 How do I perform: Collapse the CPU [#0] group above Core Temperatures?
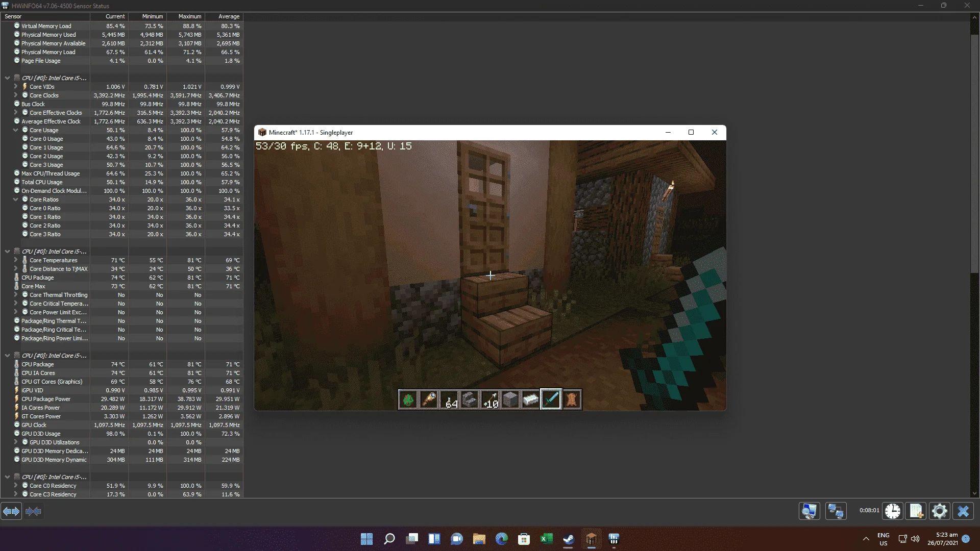7,252
